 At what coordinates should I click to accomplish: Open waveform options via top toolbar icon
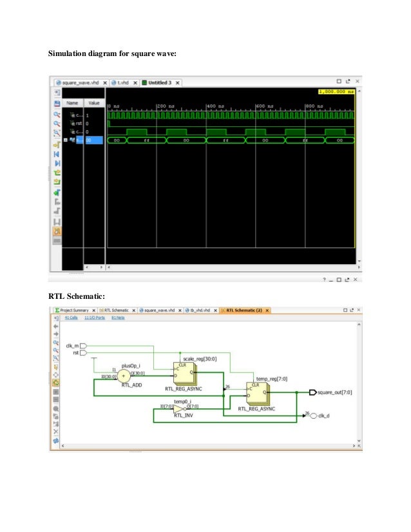(x=57, y=92)
